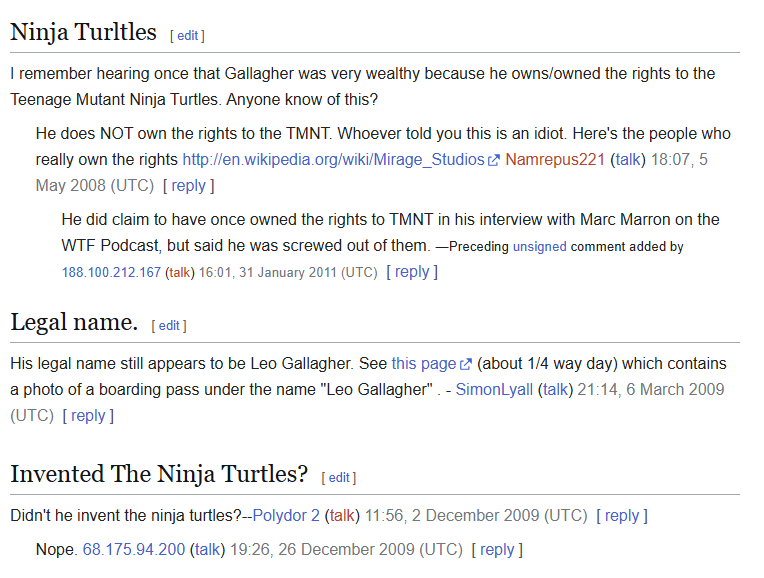Open IP 68.175.94.200 user link
The width and height of the screenshot is (764, 578).
pyautogui.click(x=134, y=549)
